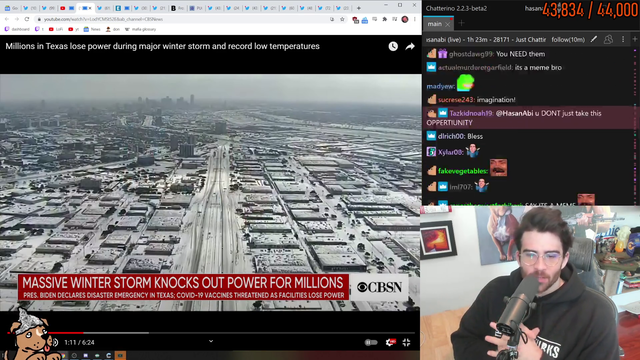The height and width of the screenshot is (360, 640).
Task: Open a new Chrome tab
Action: [358, 8]
